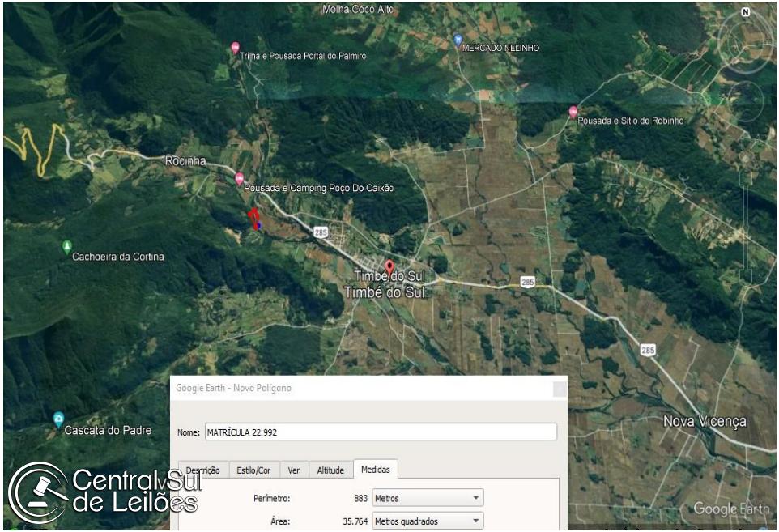779x532 pixels.
Task: Open the Perímetro units dropdown (Metros)
Action: 427,498
